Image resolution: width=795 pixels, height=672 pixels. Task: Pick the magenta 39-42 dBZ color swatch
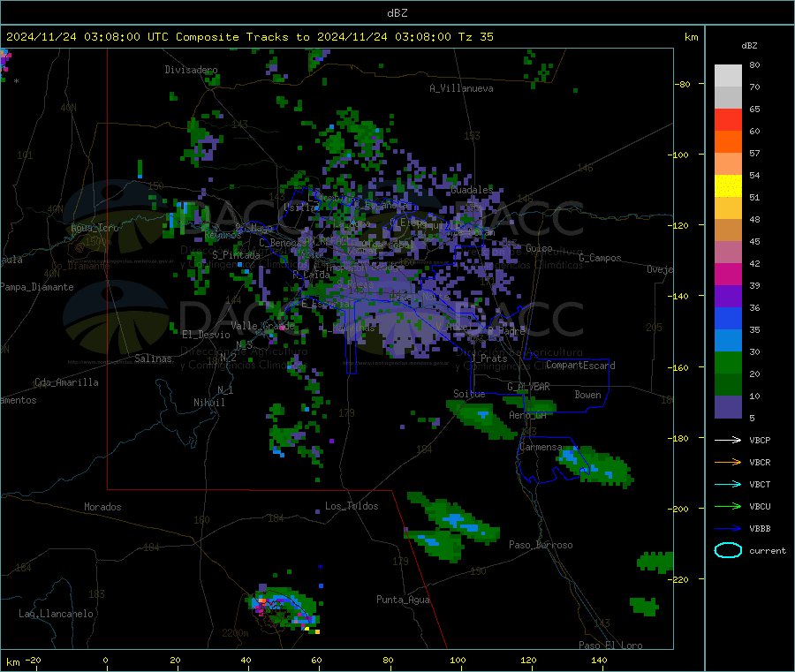tap(728, 274)
